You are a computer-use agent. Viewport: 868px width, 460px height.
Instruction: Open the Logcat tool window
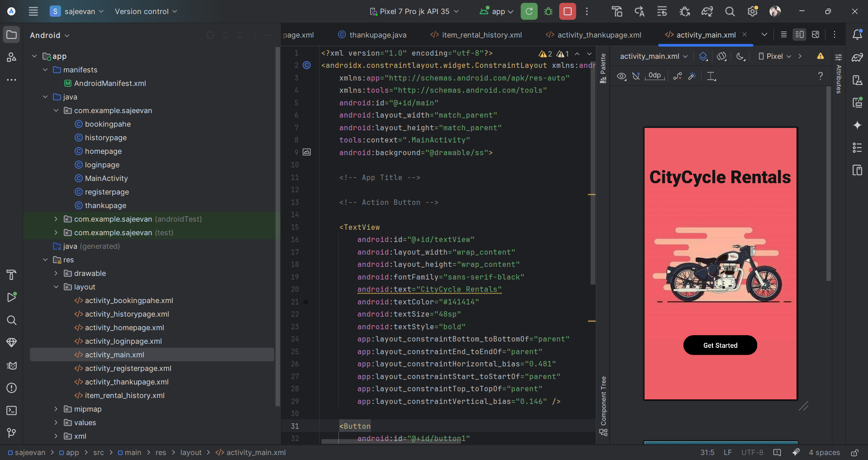(x=12, y=365)
